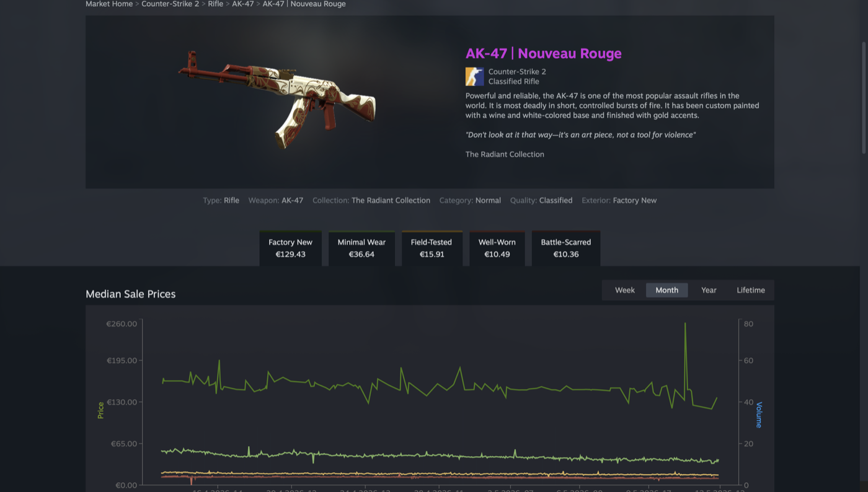Select the Factory New exterior tab
This screenshot has height=492, width=868.
(290, 248)
